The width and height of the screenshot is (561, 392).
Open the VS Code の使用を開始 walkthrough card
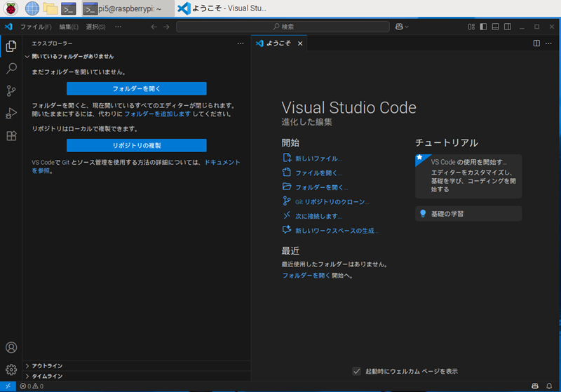point(468,176)
